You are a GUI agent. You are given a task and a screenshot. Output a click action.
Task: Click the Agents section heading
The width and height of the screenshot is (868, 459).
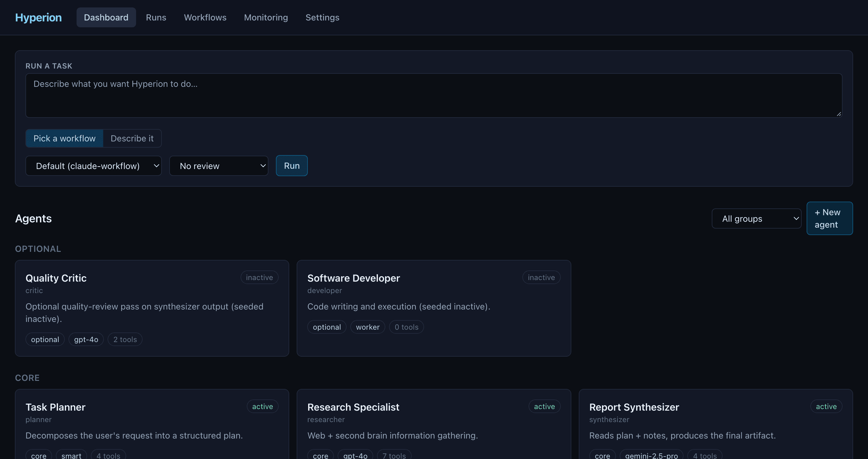(x=33, y=218)
